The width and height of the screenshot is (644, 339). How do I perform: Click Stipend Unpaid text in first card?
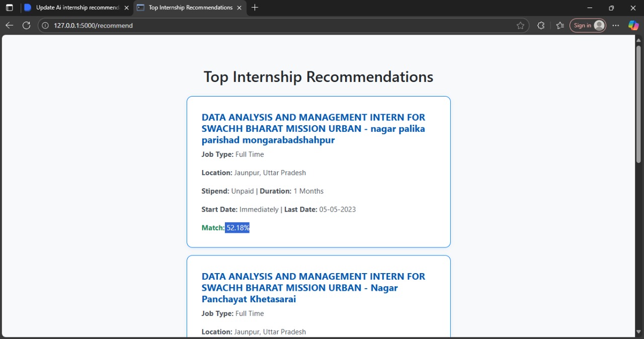[228, 191]
